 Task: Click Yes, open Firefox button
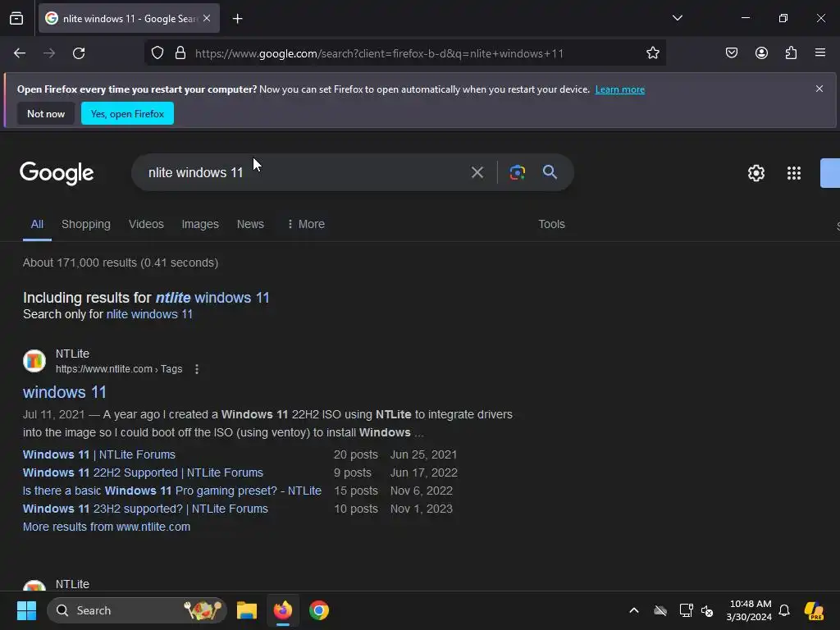coord(127,113)
